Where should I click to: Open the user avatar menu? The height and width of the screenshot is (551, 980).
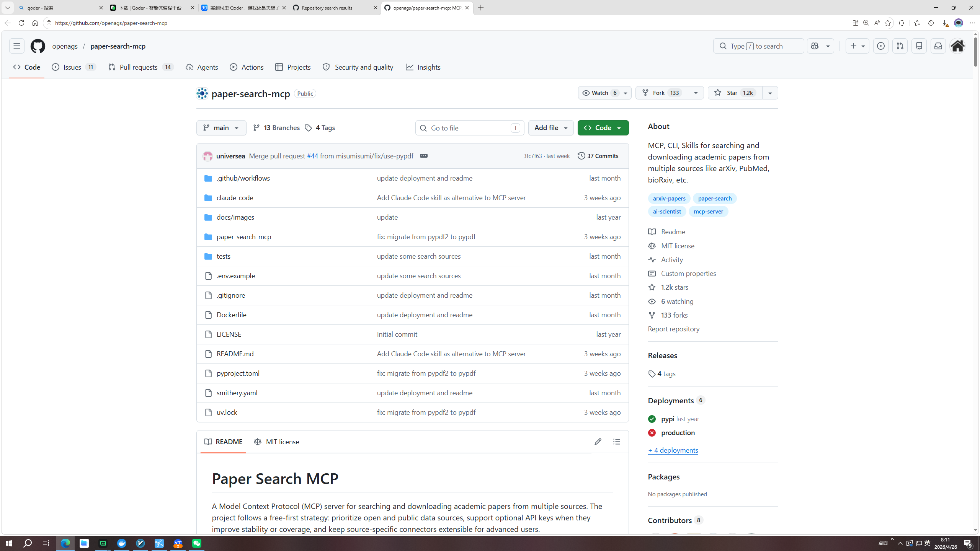[957, 46]
